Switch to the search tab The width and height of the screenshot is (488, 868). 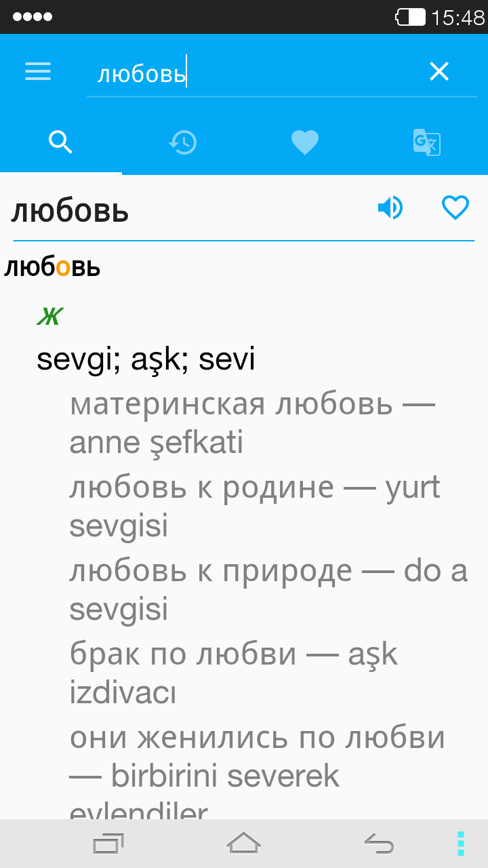click(61, 142)
